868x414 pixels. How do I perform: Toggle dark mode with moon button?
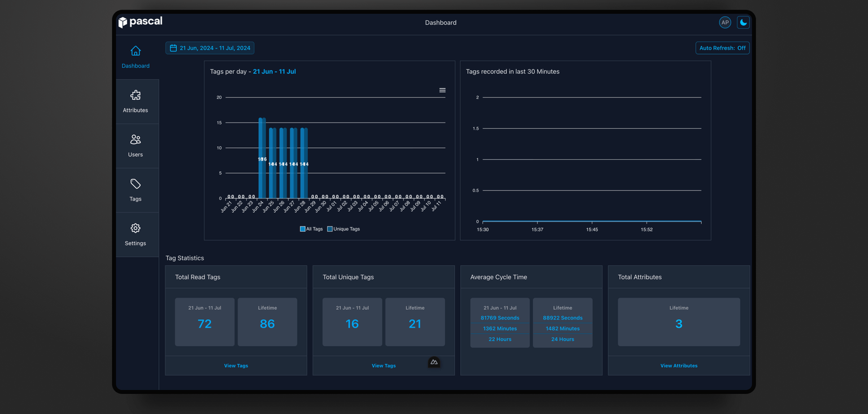tap(743, 23)
